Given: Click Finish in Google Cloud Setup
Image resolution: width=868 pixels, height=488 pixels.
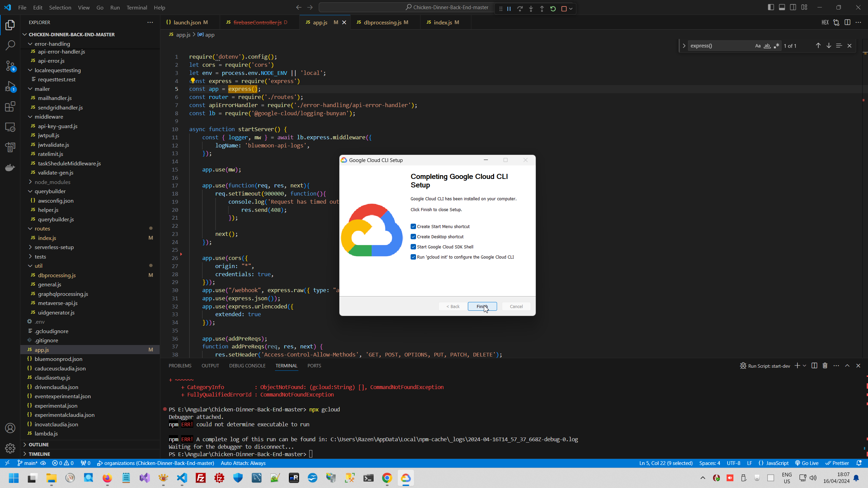Looking at the screenshot, I should point(482,306).
